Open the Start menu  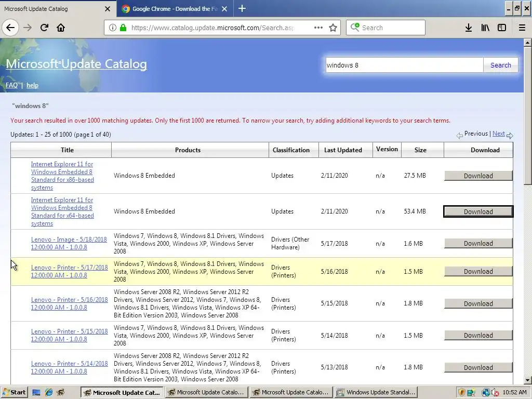click(x=14, y=393)
